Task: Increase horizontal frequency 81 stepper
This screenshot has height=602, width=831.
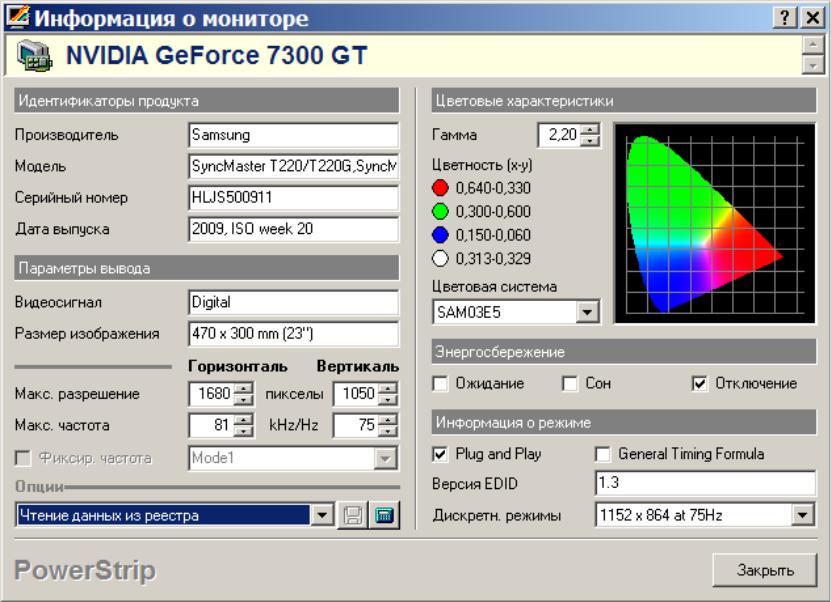Action: pos(243,420)
